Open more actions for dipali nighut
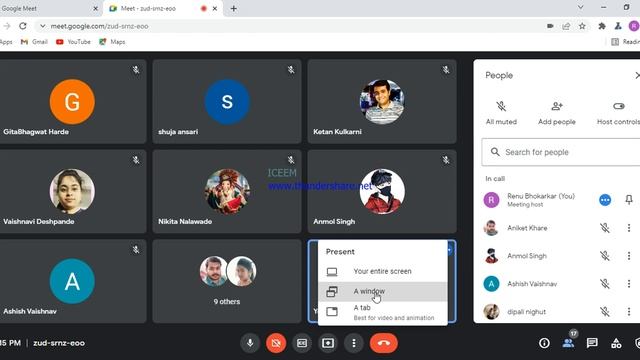 pyautogui.click(x=629, y=311)
